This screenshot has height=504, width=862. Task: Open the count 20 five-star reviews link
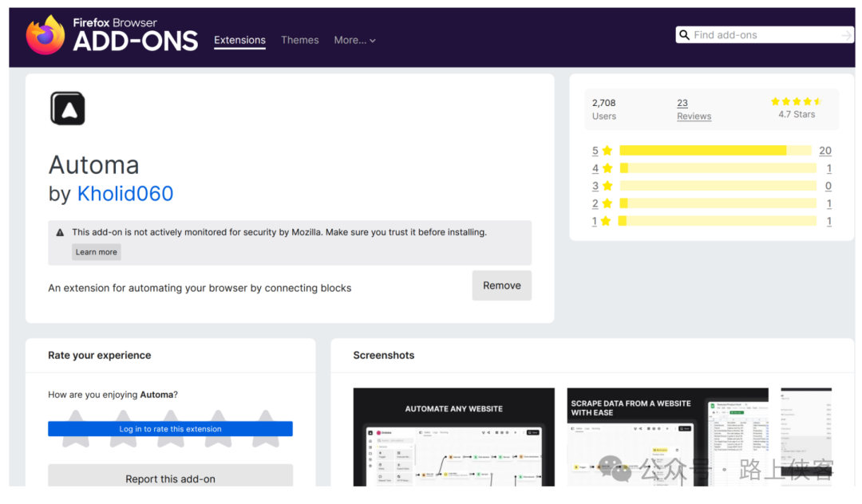[x=825, y=151]
